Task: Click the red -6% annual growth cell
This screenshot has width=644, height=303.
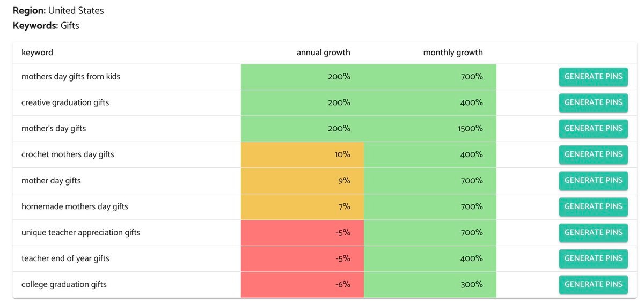Action: (302, 284)
